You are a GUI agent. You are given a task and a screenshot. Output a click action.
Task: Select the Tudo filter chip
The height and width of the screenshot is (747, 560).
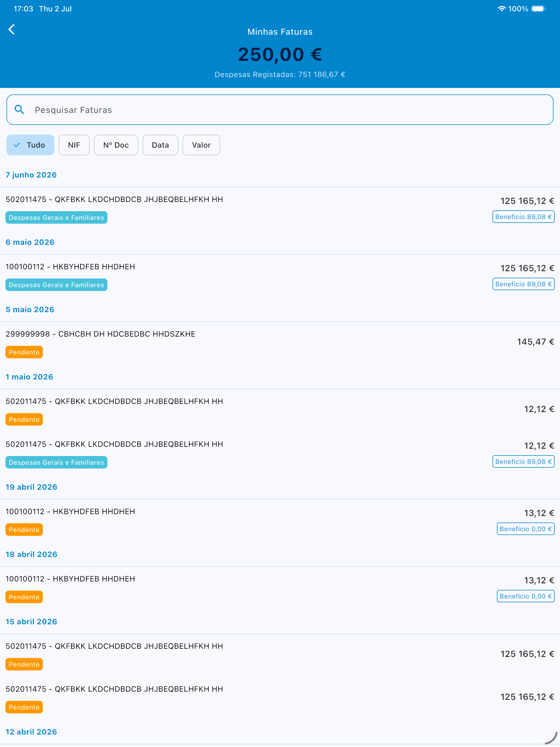pos(30,145)
